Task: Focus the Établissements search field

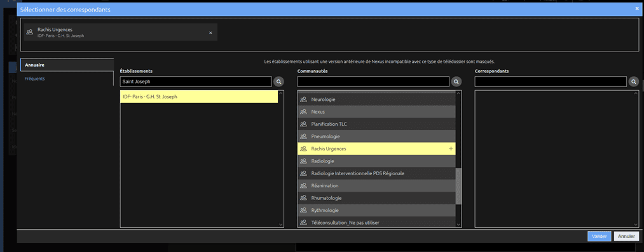Action: point(196,82)
